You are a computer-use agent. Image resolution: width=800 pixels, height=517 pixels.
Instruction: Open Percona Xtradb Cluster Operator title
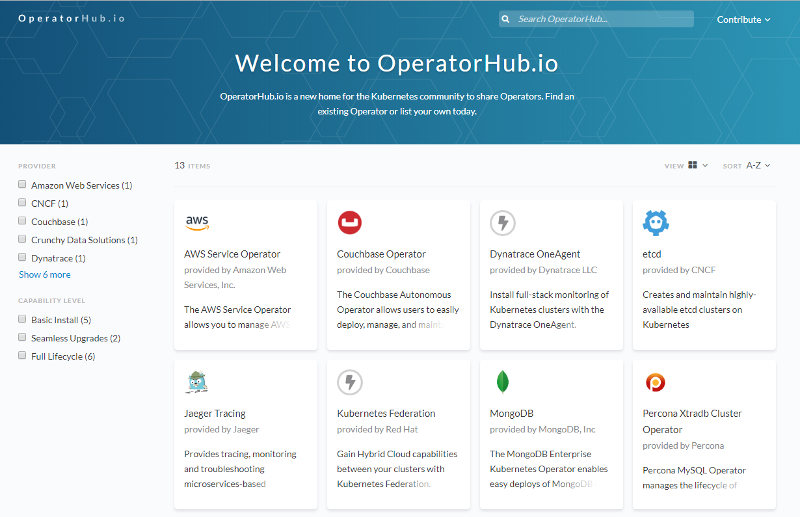pos(692,422)
